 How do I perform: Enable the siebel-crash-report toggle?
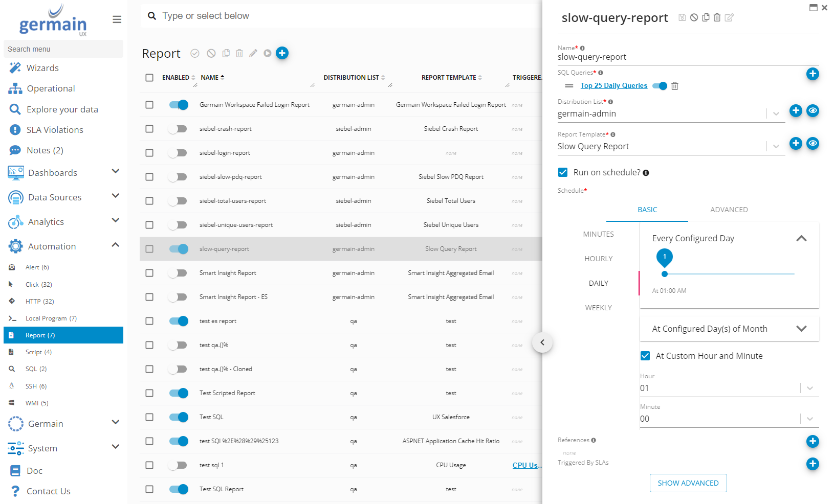pos(178,129)
